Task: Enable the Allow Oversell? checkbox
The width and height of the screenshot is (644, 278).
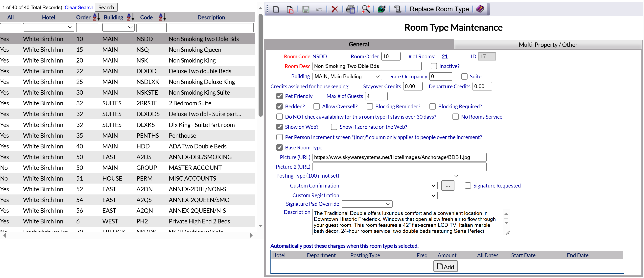Action: (316, 106)
